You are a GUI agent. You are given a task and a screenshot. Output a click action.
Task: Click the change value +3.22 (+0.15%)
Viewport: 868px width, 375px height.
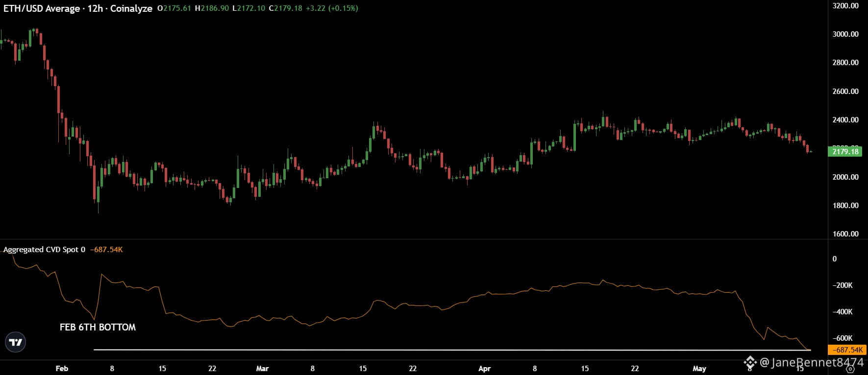[332, 8]
